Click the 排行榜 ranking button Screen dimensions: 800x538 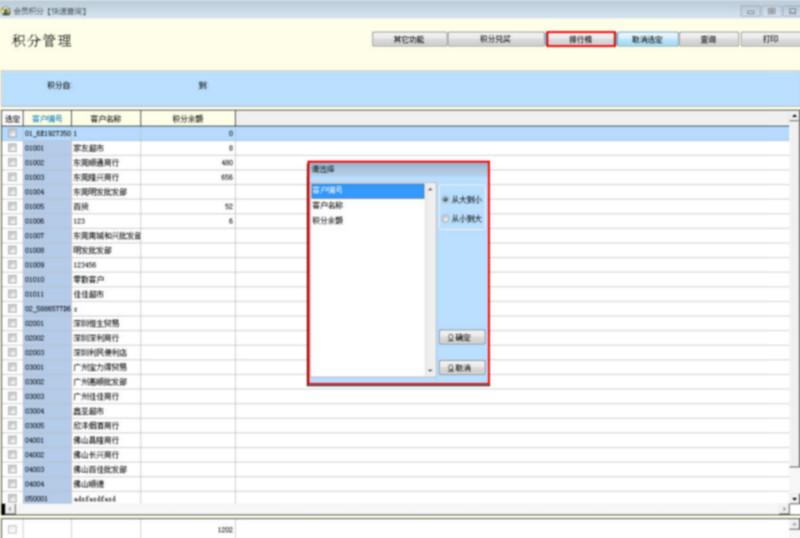click(580, 39)
